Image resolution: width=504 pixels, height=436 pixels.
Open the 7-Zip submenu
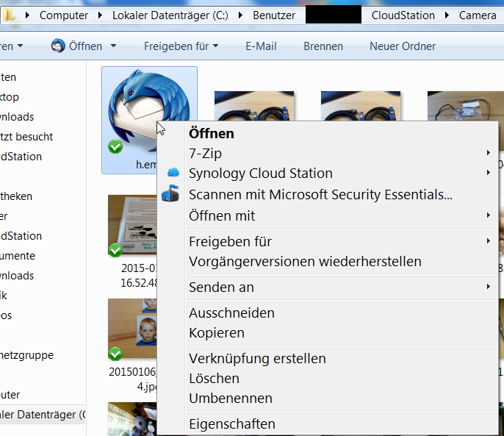point(328,154)
